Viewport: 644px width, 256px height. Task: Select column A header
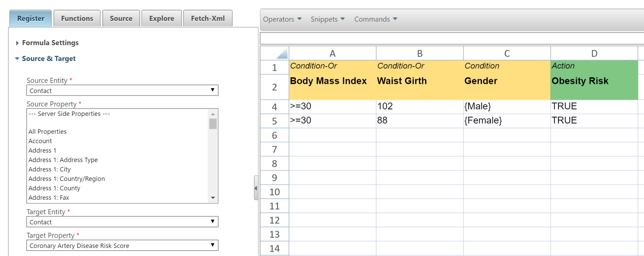pos(332,53)
